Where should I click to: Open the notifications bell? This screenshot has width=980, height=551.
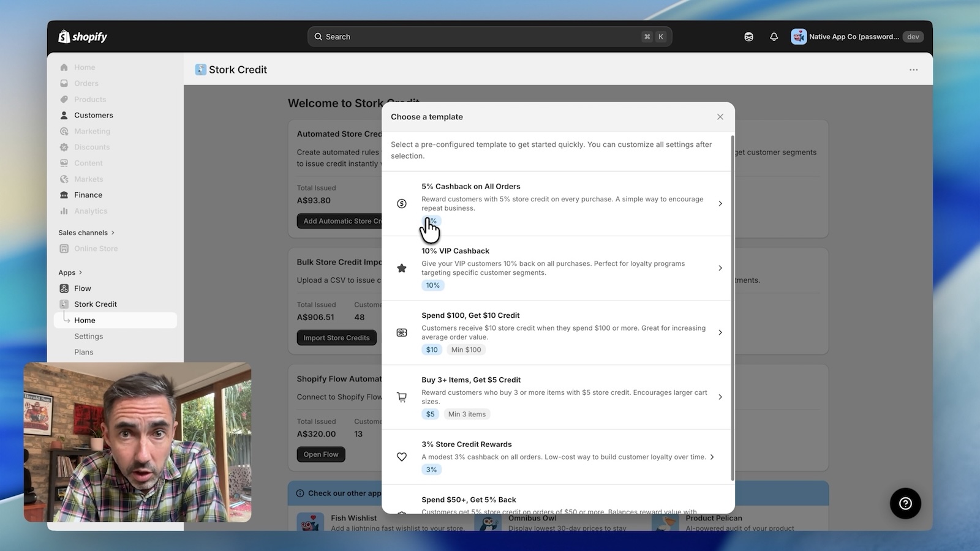coord(774,37)
